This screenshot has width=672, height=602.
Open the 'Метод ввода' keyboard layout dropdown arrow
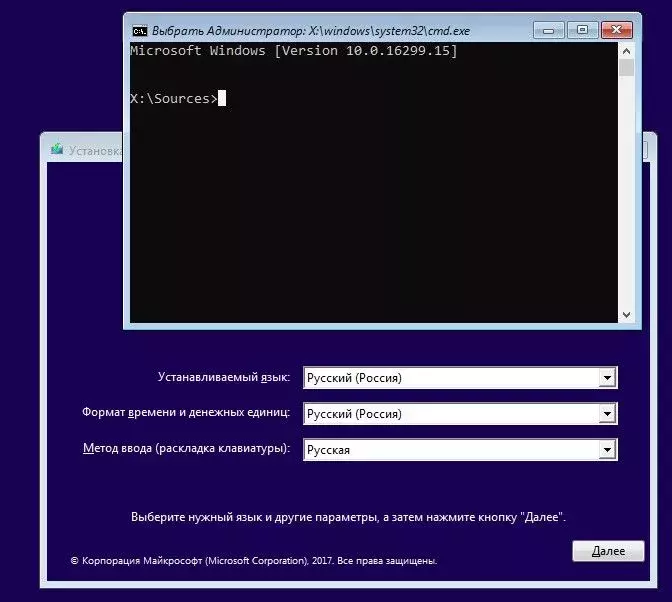[607, 450]
